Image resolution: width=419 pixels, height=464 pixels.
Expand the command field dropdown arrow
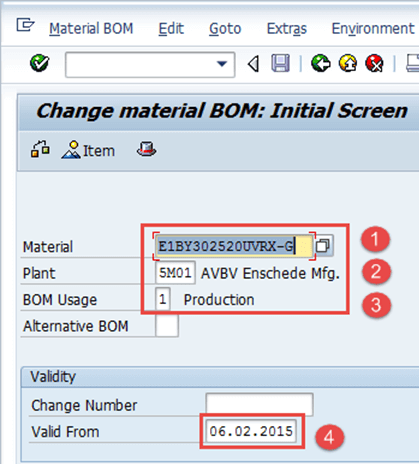click(222, 63)
